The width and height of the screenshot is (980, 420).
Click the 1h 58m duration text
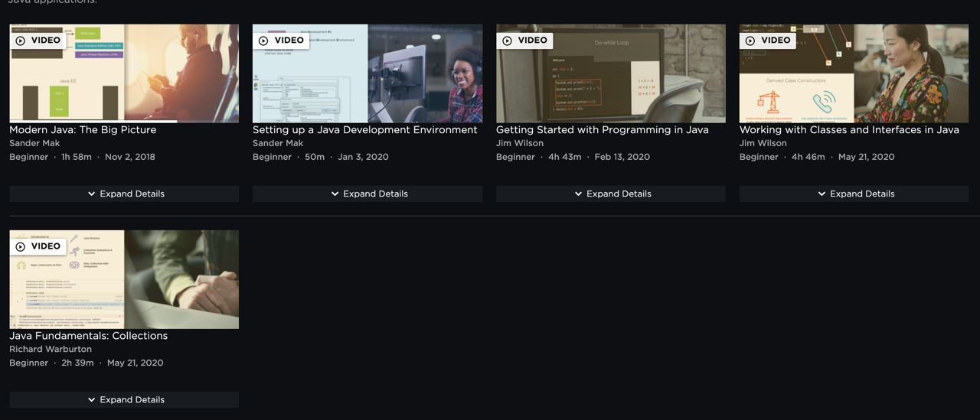[77, 157]
